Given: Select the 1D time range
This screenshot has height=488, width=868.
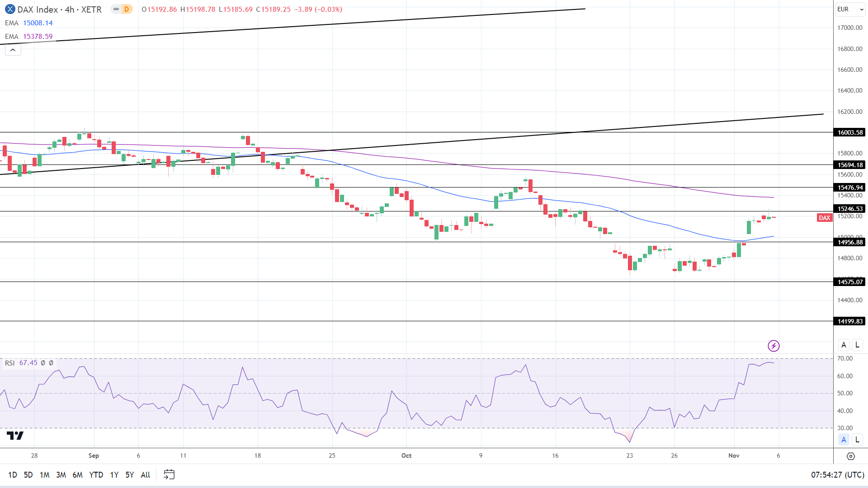Looking at the screenshot, I should pos(13,475).
